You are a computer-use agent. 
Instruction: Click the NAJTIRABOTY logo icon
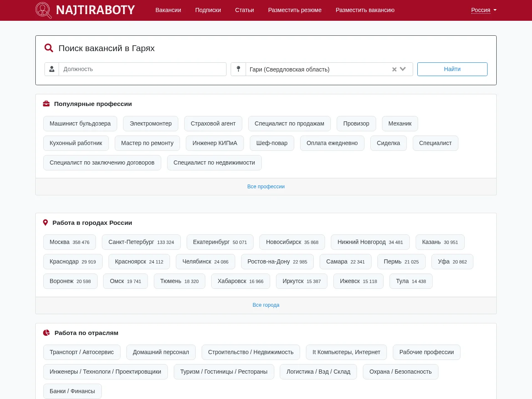(x=43, y=10)
